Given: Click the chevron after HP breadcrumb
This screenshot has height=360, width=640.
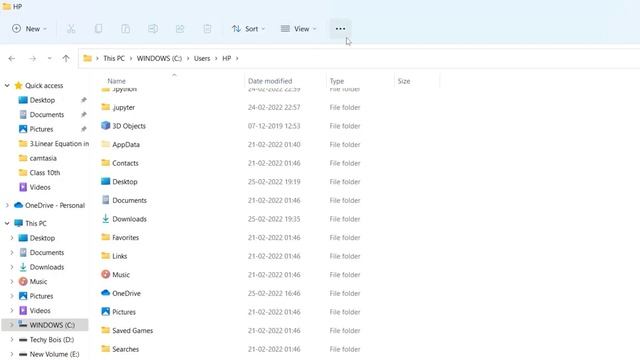Looking at the screenshot, I should click(237, 58).
